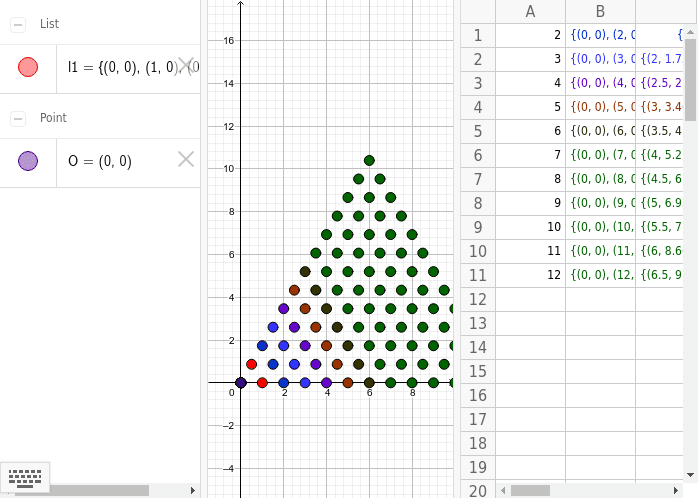Image resolution: width=700 pixels, height=500 pixels.
Task: Select the topmost green point of triangle
Action: [369, 160]
